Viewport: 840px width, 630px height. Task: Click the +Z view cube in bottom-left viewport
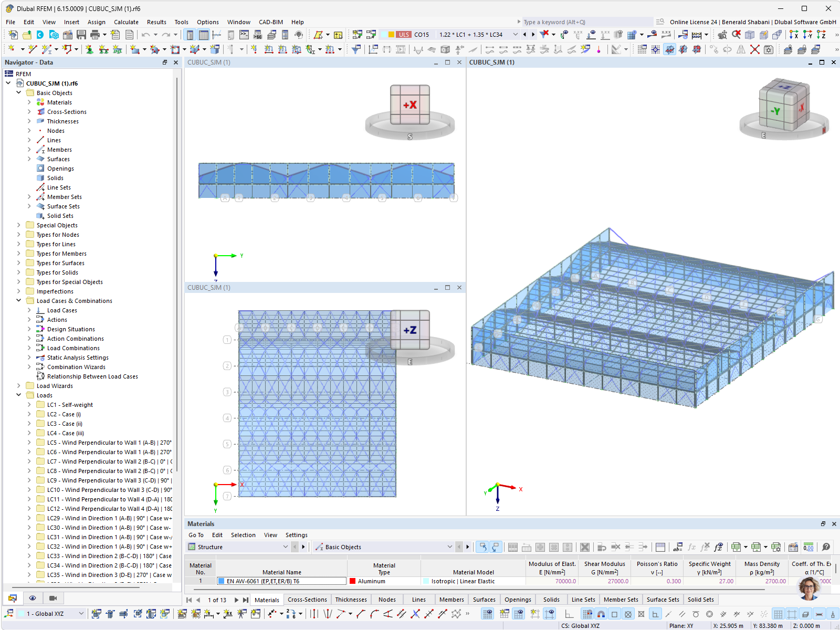[x=409, y=330]
